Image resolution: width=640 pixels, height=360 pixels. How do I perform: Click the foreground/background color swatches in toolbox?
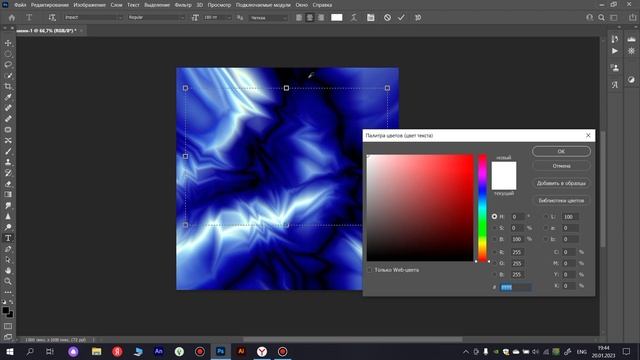click(7, 312)
